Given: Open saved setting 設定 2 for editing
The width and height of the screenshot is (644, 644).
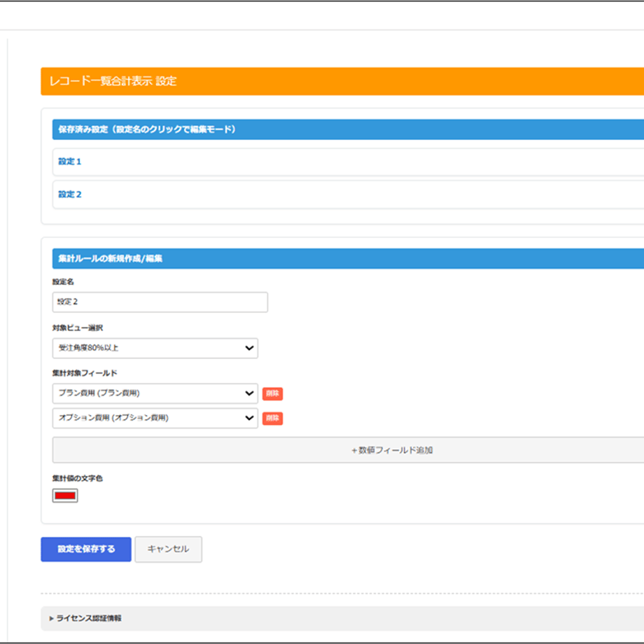Looking at the screenshot, I should (x=70, y=195).
